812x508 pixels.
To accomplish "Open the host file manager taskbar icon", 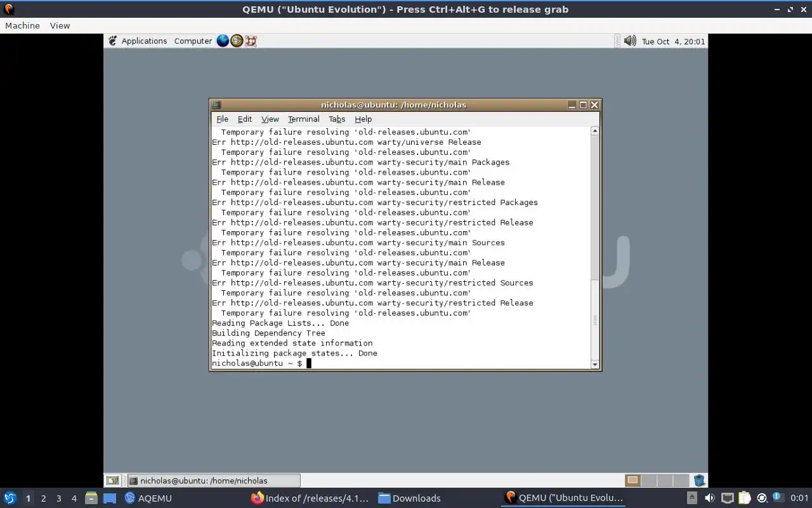I will tap(91, 498).
